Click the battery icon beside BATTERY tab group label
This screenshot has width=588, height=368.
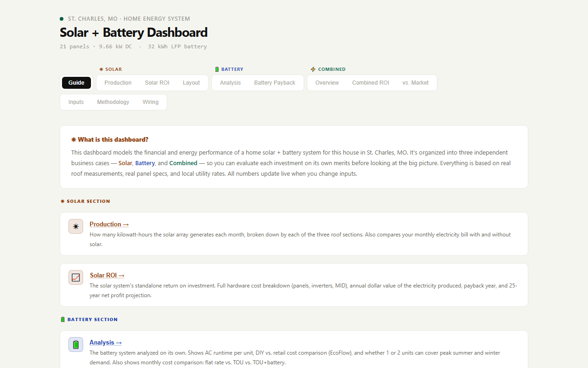[x=217, y=69]
